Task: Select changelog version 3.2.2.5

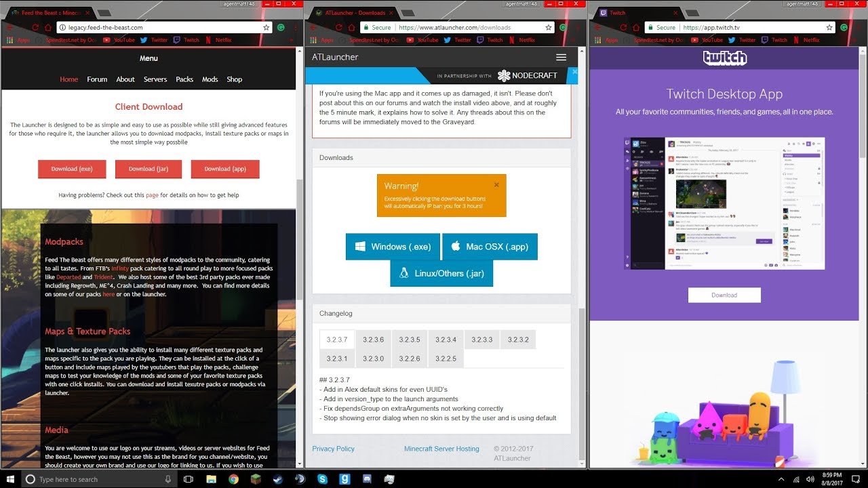Action: tap(446, 359)
